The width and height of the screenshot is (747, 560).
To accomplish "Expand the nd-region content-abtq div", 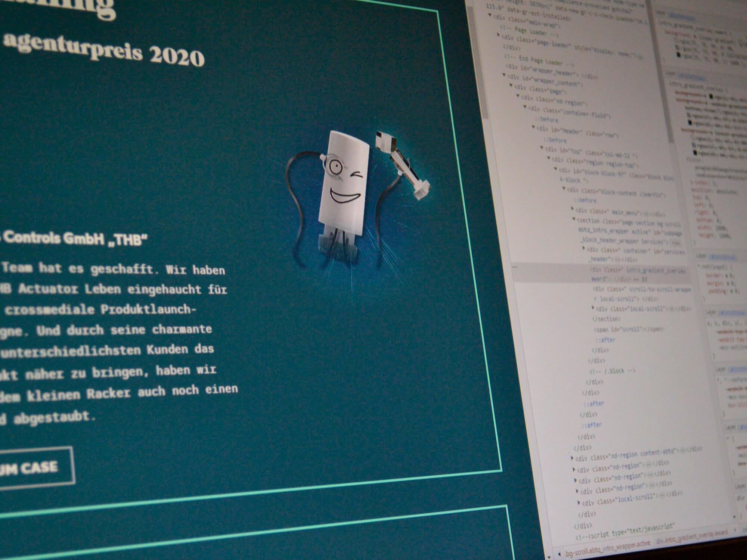I will pyautogui.click(x=572, y=458).
